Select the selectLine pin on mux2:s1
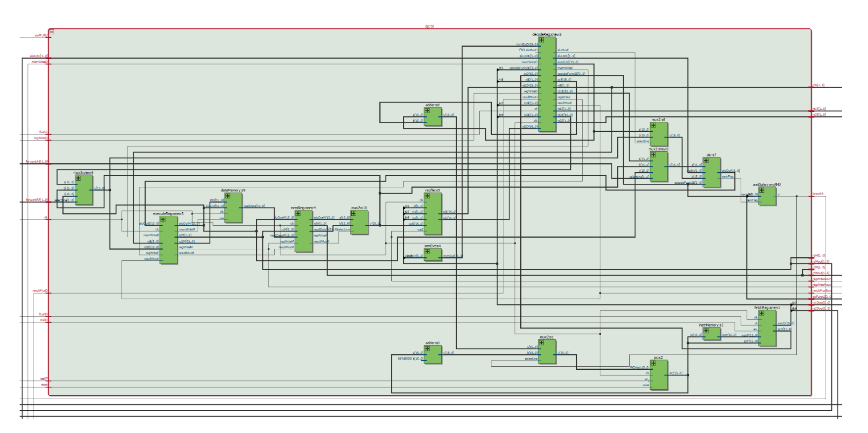The height and width of the screenshot is (433, 868). click(x=531, y=359)
